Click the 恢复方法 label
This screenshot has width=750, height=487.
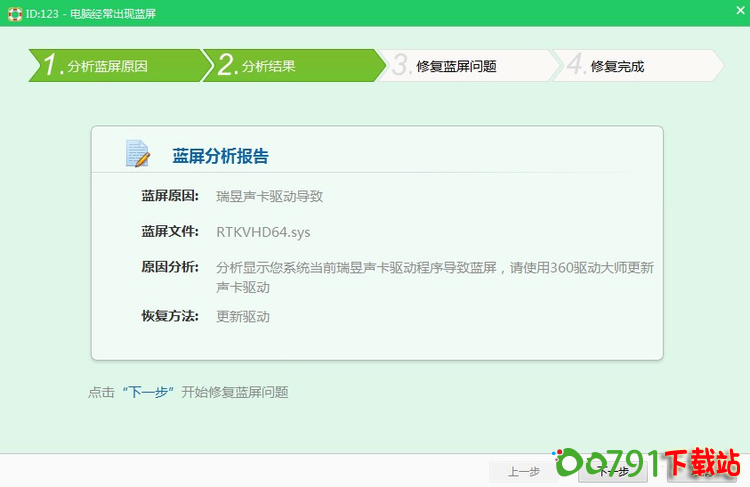pyautogui.click(x=170, y=316)
